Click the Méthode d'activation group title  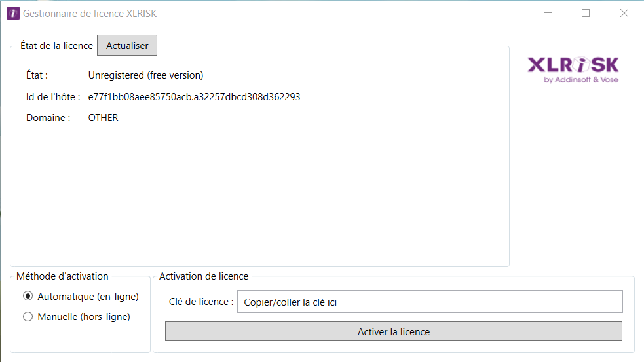(x=62, y=276)
